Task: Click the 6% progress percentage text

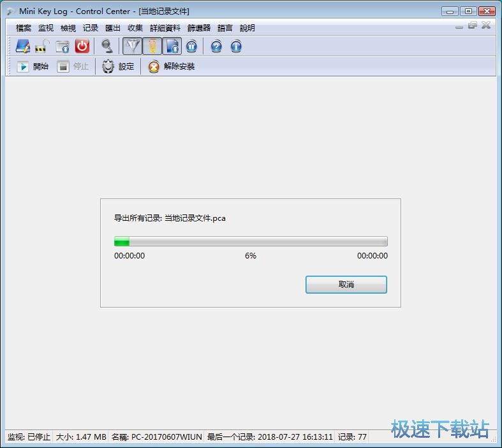Action: (250, 255)
